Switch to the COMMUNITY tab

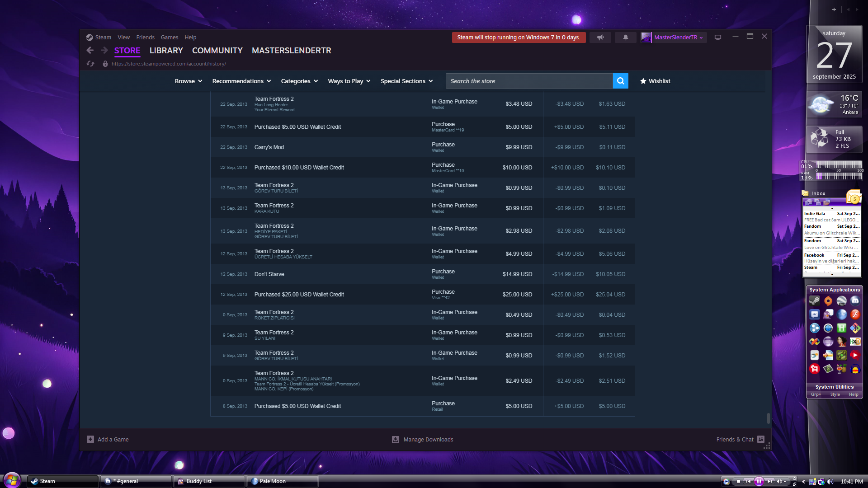click(217, 51)
